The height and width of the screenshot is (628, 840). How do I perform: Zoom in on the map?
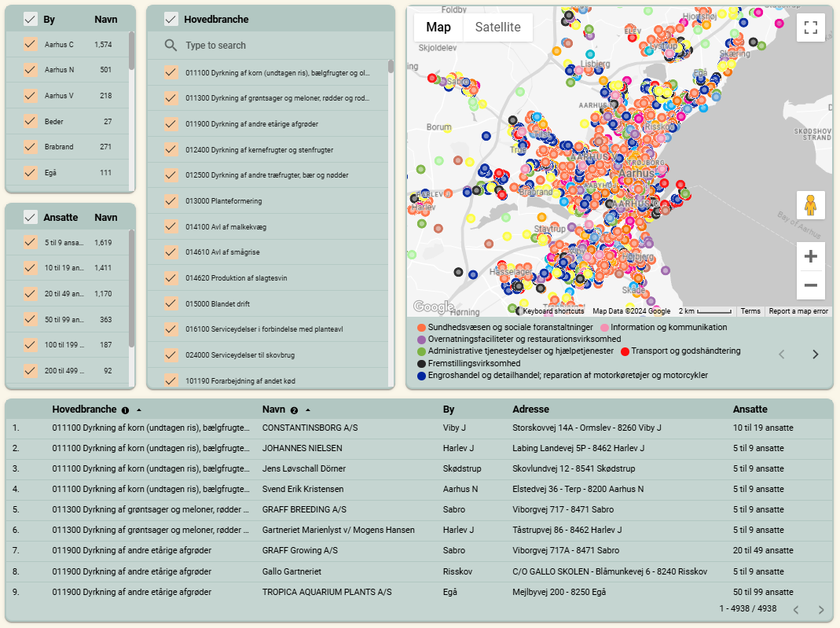click(x=811, y=256)
